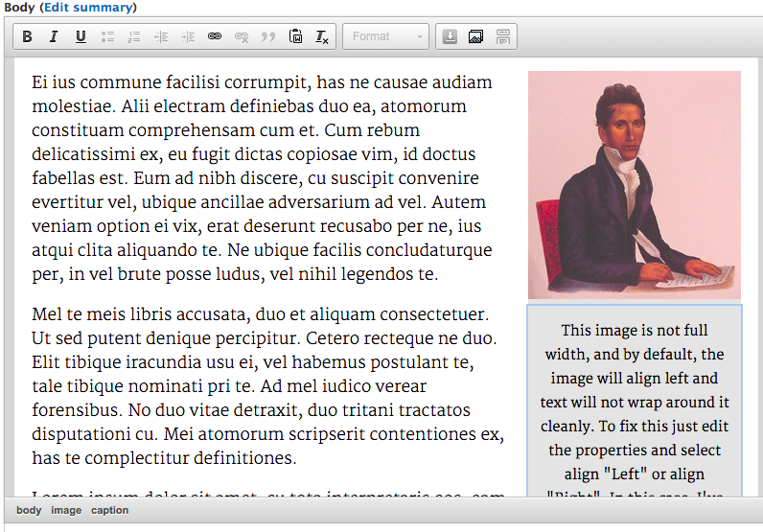This screenshot has height=532, width=763.
Task: Apply block quote formatting
Action: pyautogui.click(x=268, y=36)
